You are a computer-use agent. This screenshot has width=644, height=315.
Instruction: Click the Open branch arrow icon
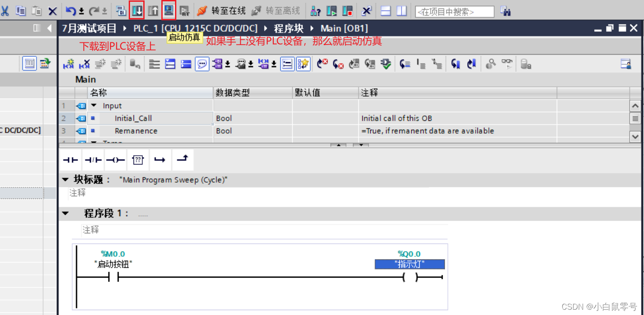(160, 160)
